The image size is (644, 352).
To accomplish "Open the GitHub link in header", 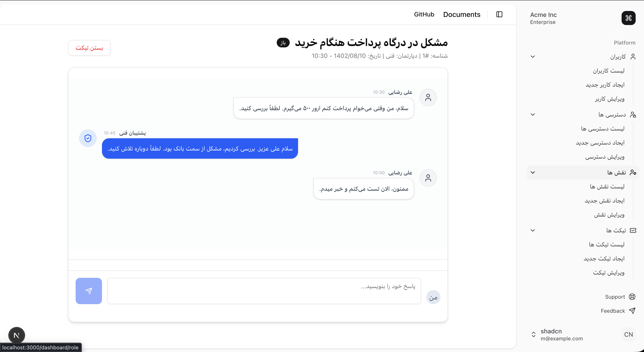I will tap(424, 14).
